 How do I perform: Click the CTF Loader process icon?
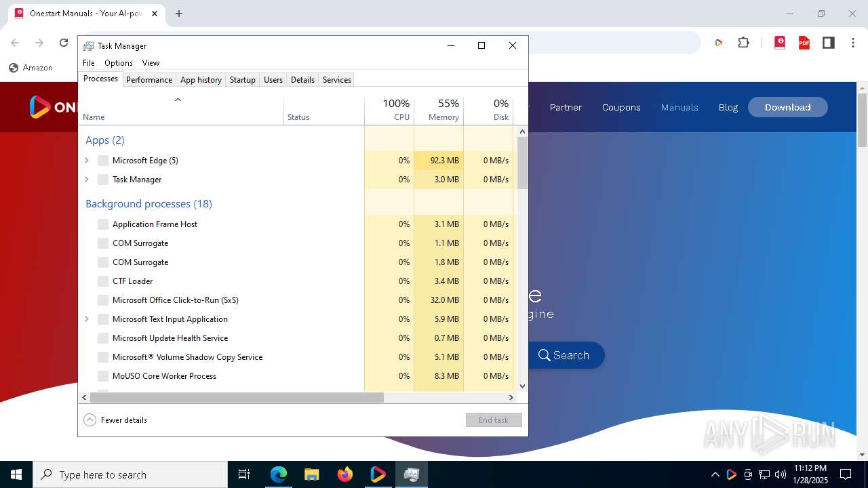[103, 281]
